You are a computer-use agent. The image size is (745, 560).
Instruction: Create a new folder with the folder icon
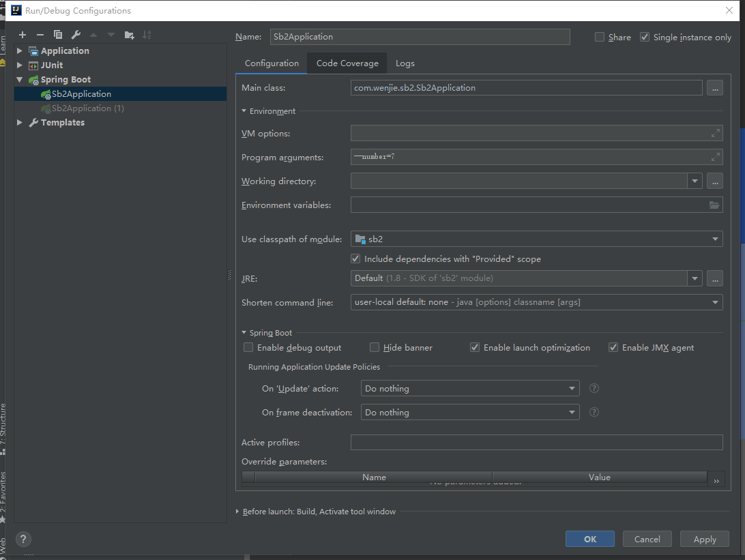(x=129, y=35)
